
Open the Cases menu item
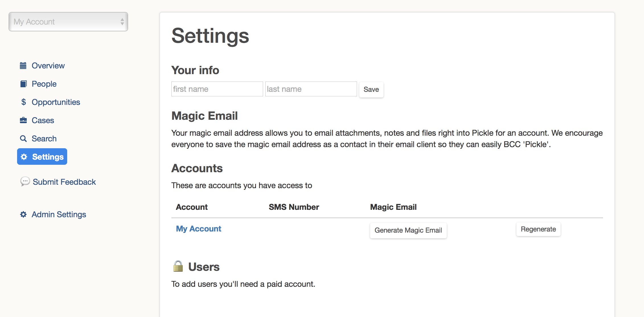[x=43, y=120]
